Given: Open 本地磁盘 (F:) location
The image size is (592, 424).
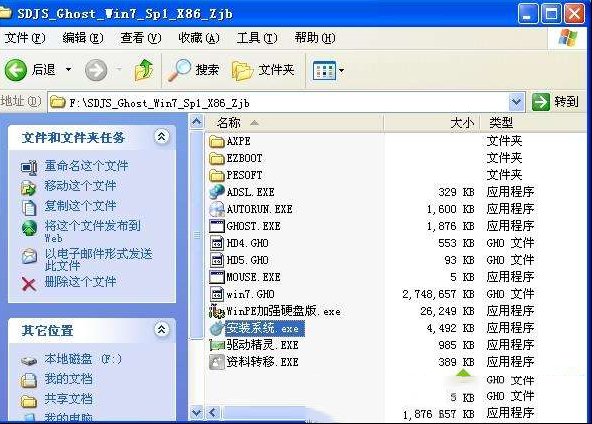Looking at the screenshot, I should pyautogui.click(x=83, y=359).
